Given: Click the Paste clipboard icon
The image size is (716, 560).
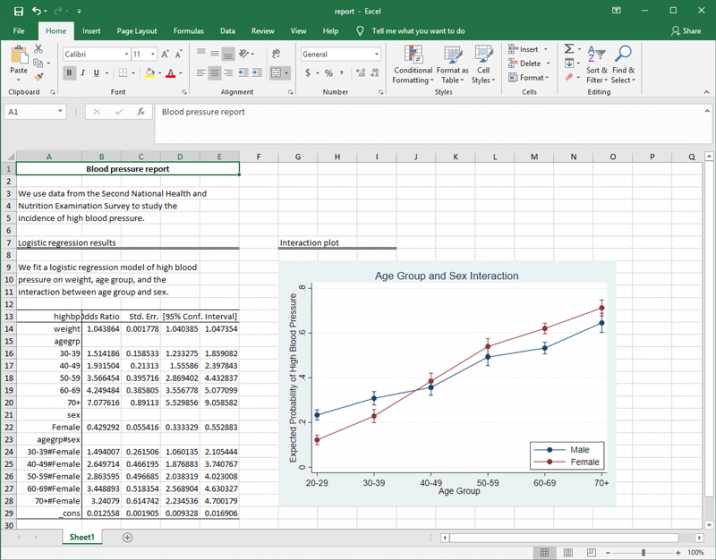Looking at the screenshot, I should click(18, 54).
